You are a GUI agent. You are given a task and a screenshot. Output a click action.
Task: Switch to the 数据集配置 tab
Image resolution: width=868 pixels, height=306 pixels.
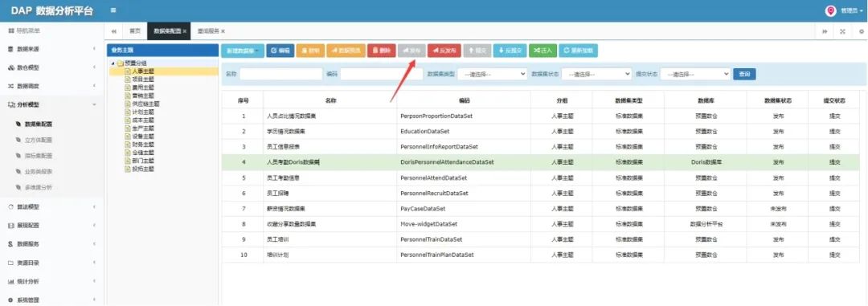pyautogui.click(x=168, y=31)
